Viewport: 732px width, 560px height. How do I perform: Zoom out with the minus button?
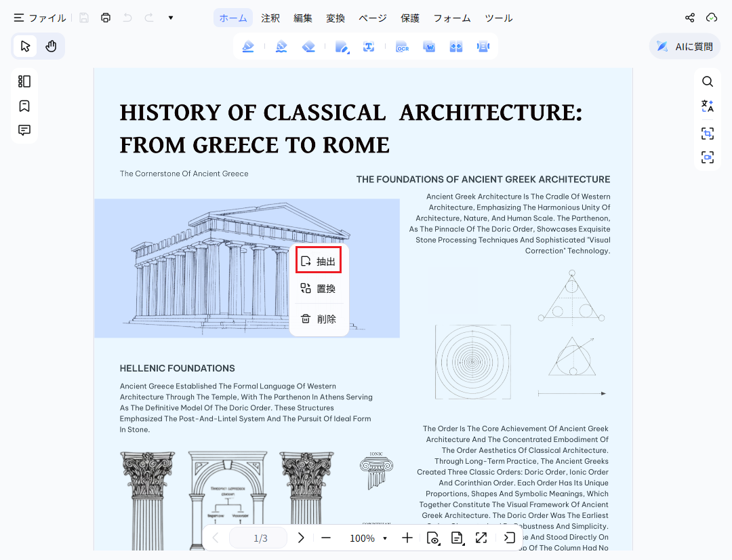(x=326, y=538)
